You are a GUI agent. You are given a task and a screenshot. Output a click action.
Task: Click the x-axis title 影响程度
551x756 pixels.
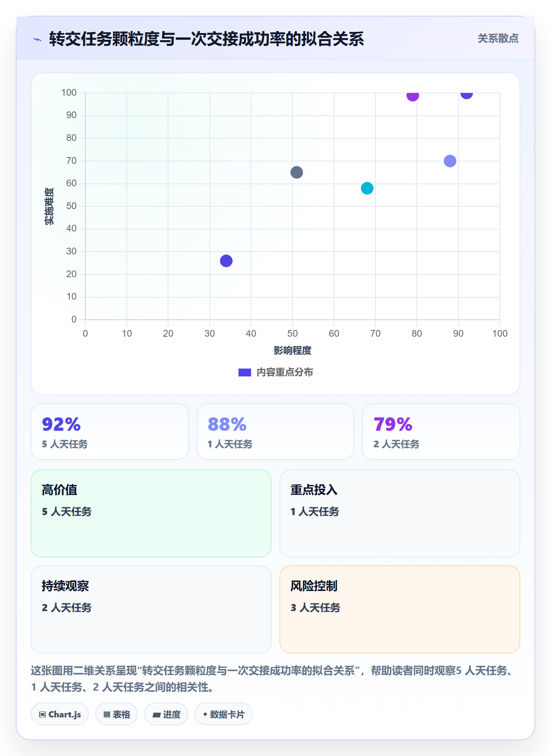292,350
